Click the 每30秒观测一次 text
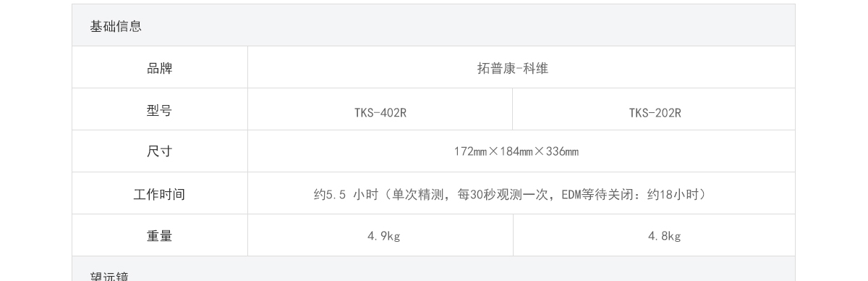 pos(502,194)
